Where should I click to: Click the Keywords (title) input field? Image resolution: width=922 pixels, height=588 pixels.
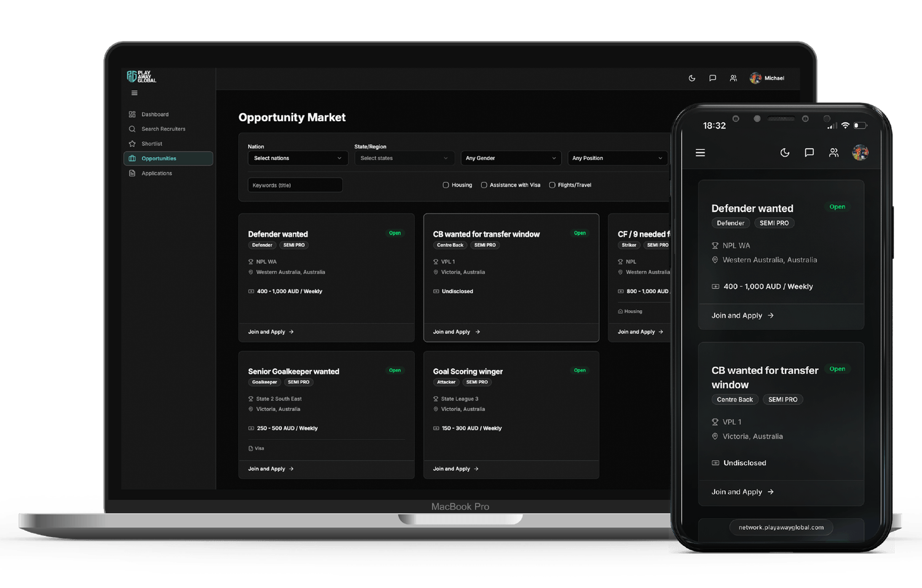click(x=295, y=185)
